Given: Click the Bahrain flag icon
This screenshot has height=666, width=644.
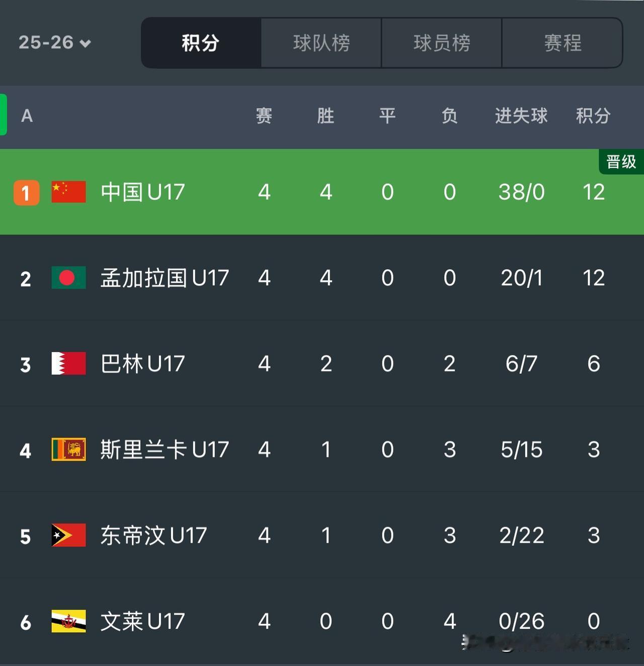Looking at the screenshot, I should [x=68, y=363].
